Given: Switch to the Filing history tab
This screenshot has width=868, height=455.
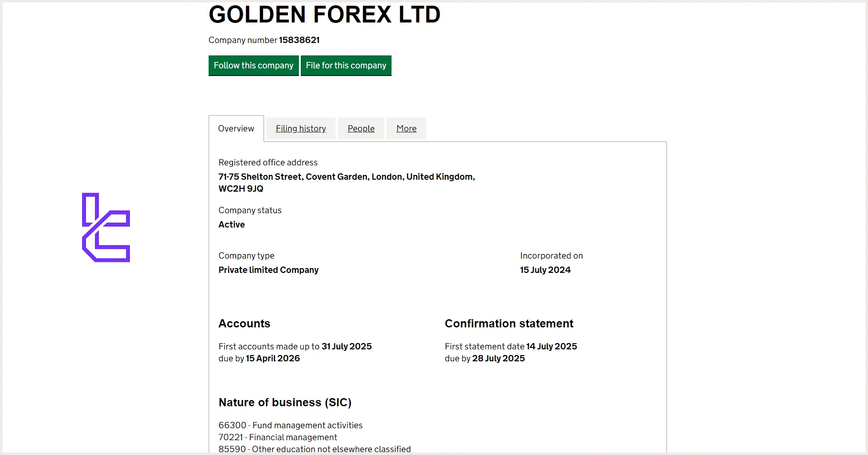Looking at the screenshot, I should (x=301, y=129).
